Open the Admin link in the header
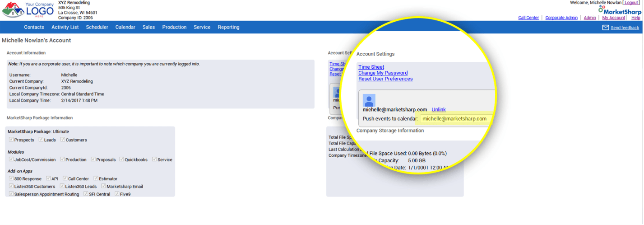 [x=590, y=18]
